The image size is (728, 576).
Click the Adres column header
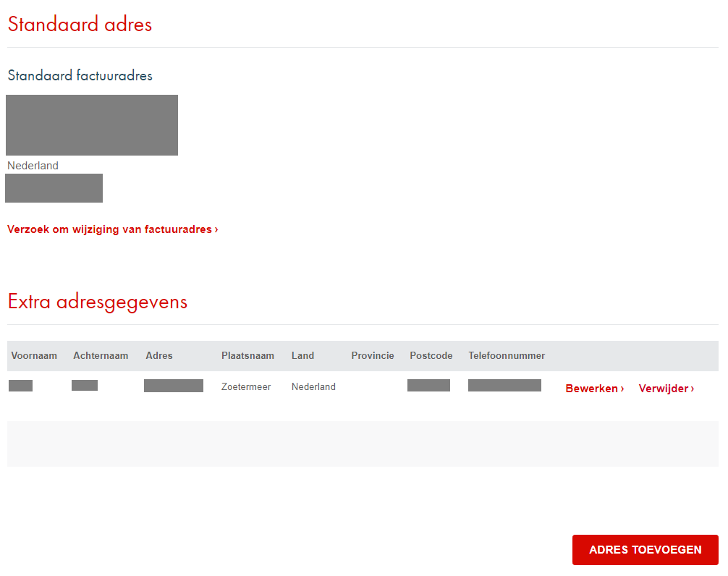158,355
